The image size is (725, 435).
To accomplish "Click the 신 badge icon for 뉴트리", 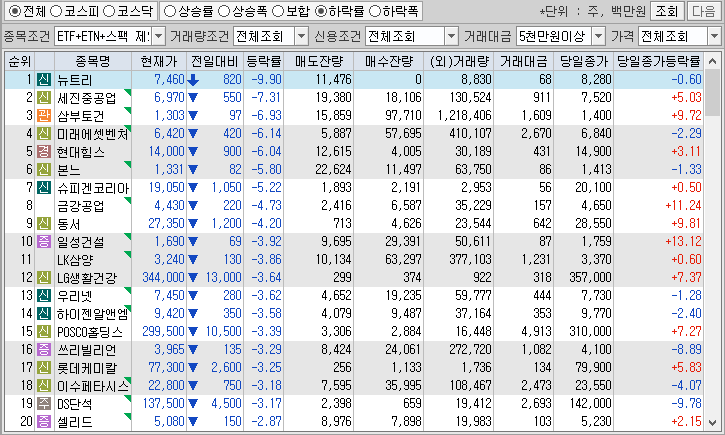I will (x=44, y=80).
